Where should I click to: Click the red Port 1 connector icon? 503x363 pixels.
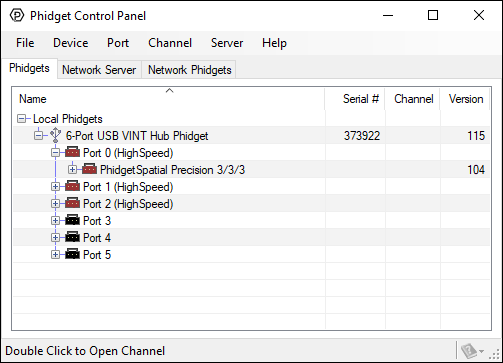(72, 186)
